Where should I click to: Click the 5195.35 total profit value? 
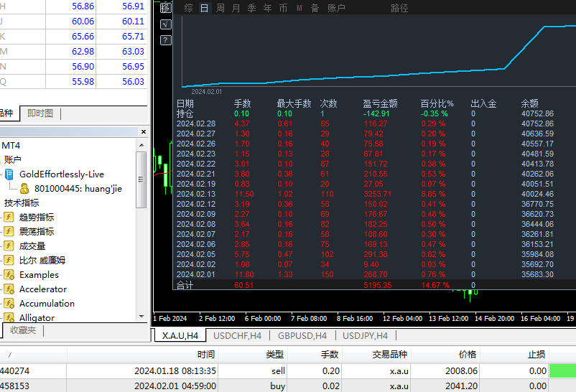(x=378, y=285)
